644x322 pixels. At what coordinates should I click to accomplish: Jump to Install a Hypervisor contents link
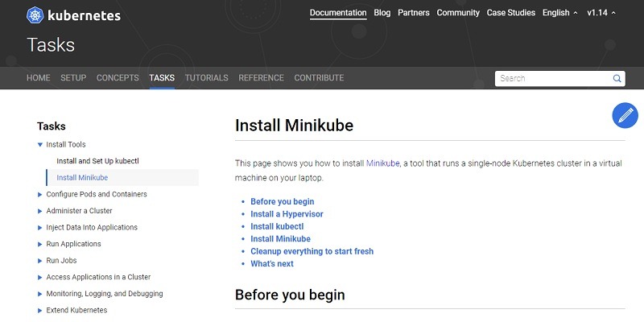[287, 214]
